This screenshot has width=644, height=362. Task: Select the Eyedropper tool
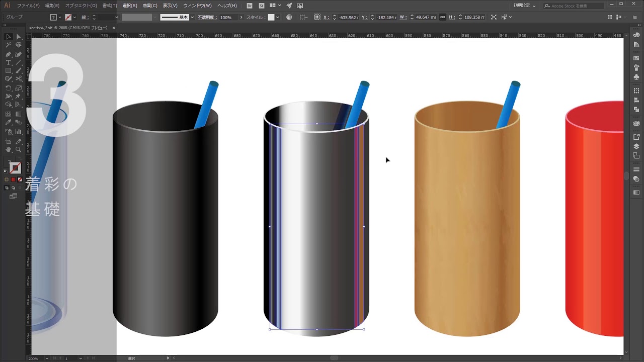[x=9, y=122]
